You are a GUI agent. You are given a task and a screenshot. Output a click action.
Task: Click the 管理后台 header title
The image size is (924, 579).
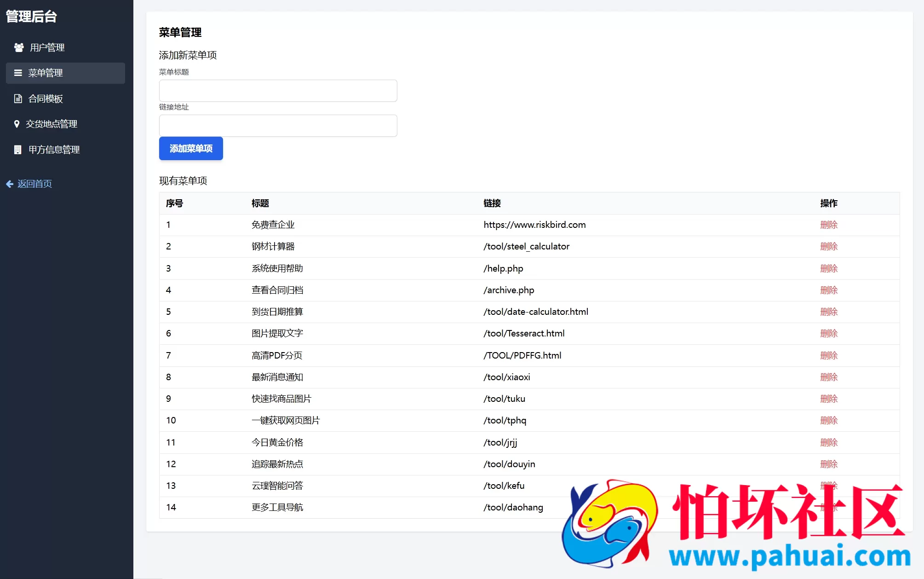click(x=31, y=17)
